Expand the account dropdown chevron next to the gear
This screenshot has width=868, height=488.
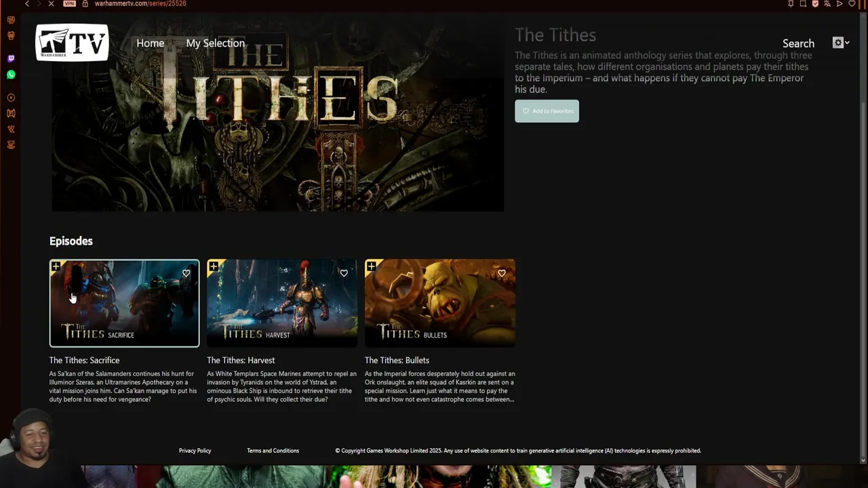click(847, 43)
